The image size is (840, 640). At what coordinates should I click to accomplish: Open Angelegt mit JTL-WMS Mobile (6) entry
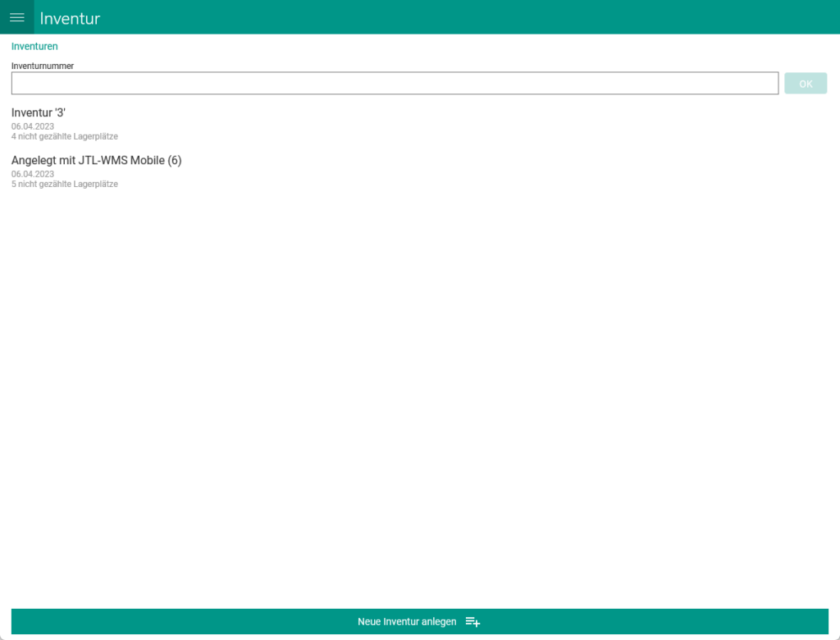click(96, 160)
